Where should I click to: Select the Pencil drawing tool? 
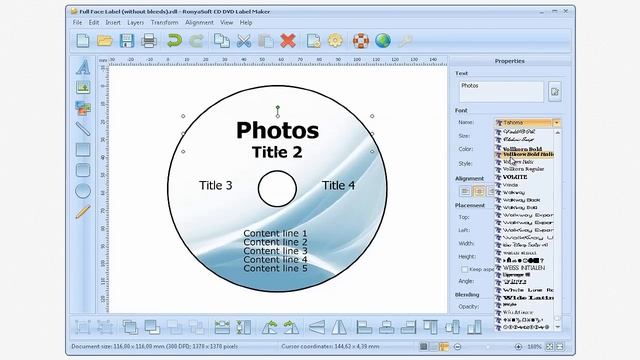coord(83,212)
